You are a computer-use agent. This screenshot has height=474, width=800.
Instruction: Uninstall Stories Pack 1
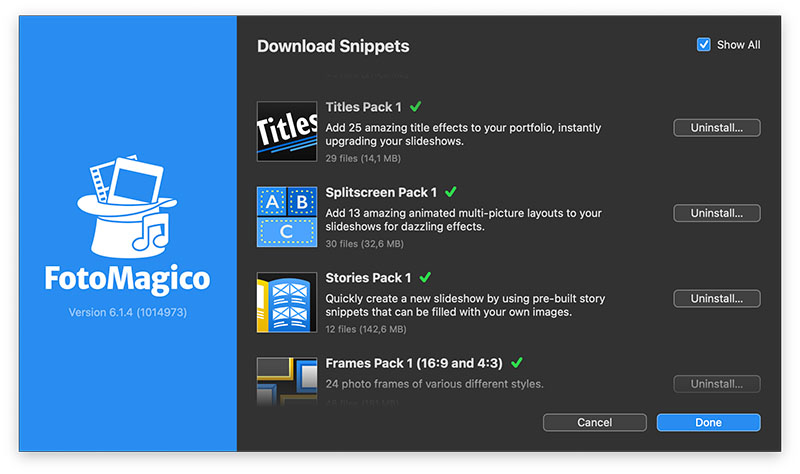tap(717, 298)
